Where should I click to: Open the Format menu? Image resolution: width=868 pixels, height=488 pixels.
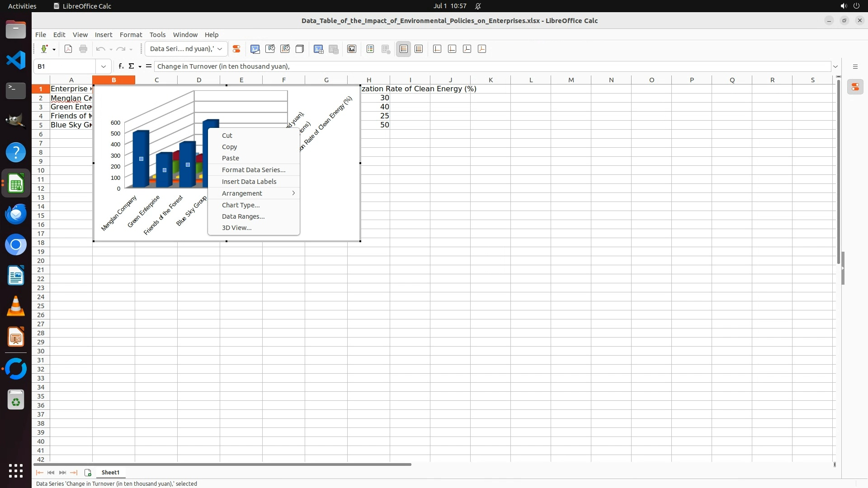(131, 34)
